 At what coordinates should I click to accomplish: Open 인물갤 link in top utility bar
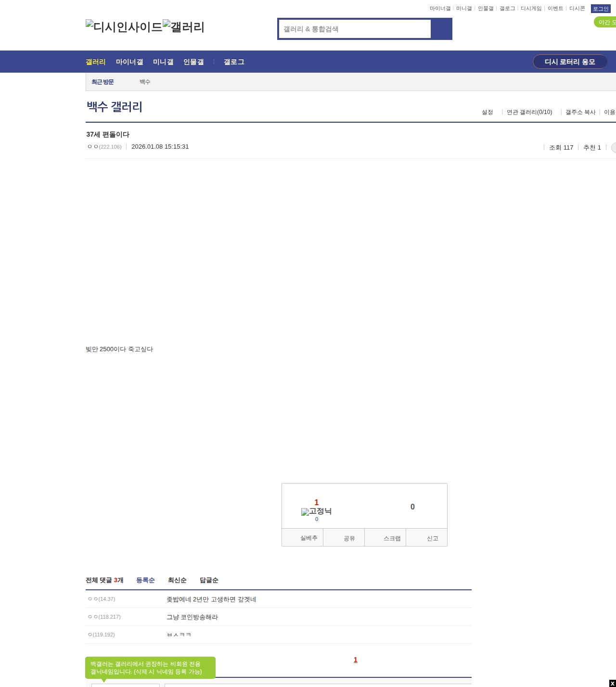click(x=486, y=9)
